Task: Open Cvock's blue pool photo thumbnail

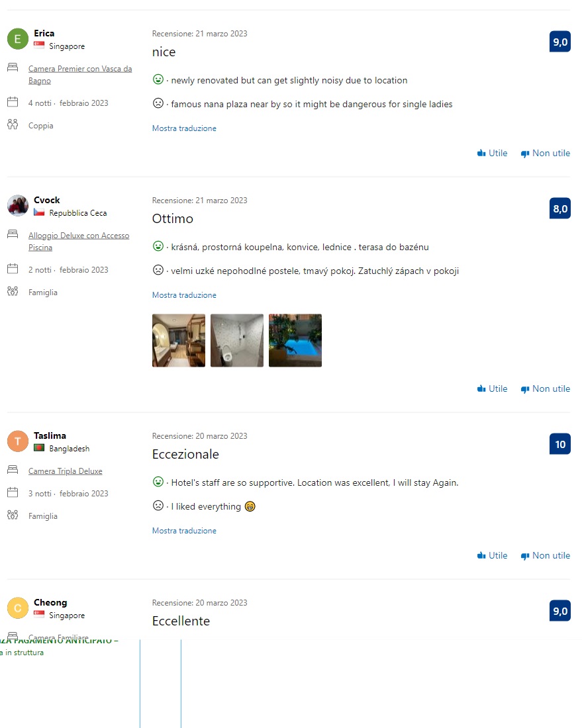Action: [x=295, y=340]
